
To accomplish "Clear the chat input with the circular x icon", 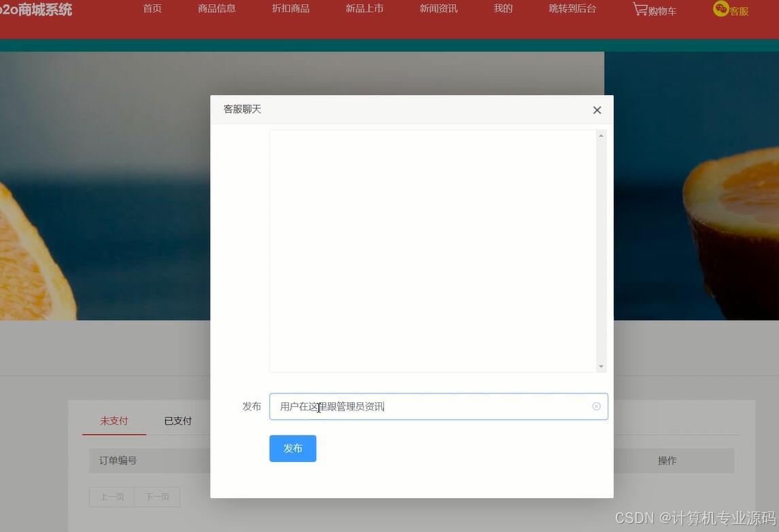I will tap(596, 406).
